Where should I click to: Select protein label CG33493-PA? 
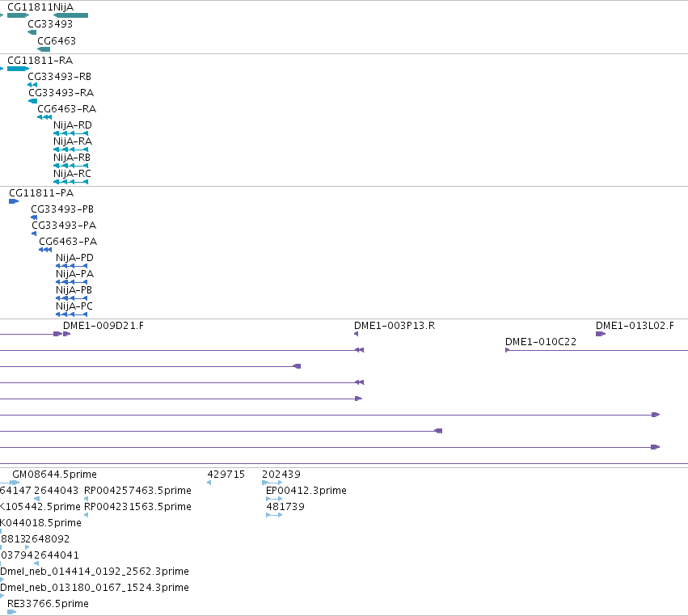coord(64,226)
